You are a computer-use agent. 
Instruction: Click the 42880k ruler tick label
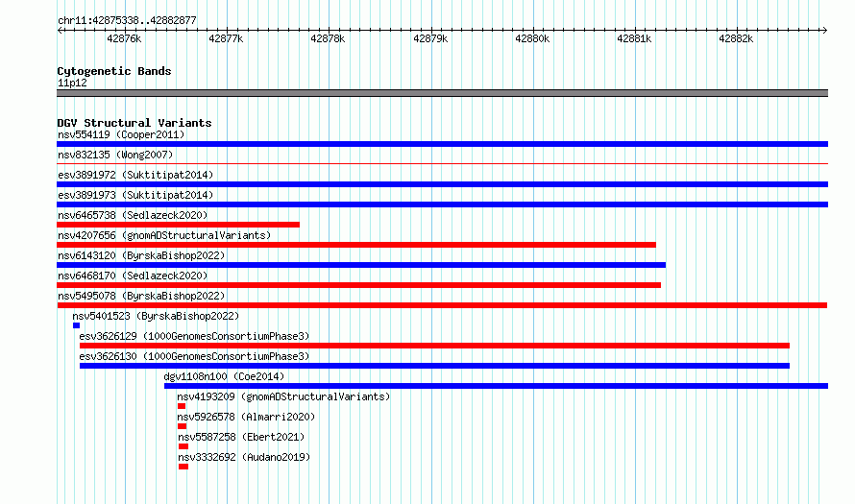532,38
